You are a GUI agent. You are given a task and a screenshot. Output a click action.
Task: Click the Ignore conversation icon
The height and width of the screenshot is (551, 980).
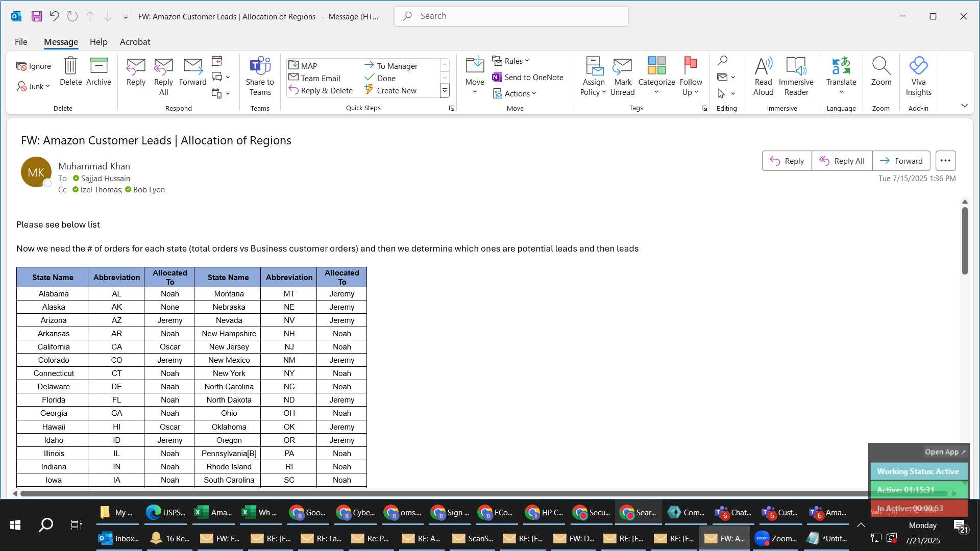[x=34, y=66]
